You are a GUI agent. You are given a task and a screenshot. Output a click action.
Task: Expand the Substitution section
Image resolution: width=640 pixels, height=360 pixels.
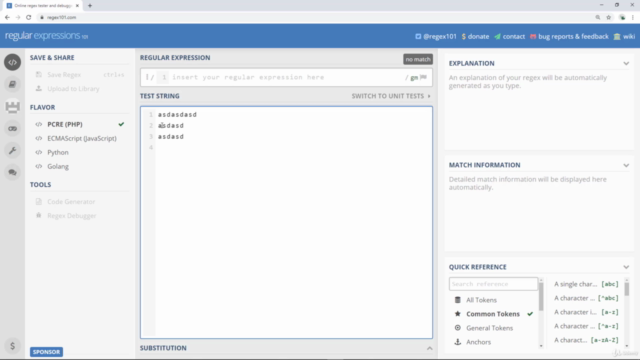click(x=429, y=348)
